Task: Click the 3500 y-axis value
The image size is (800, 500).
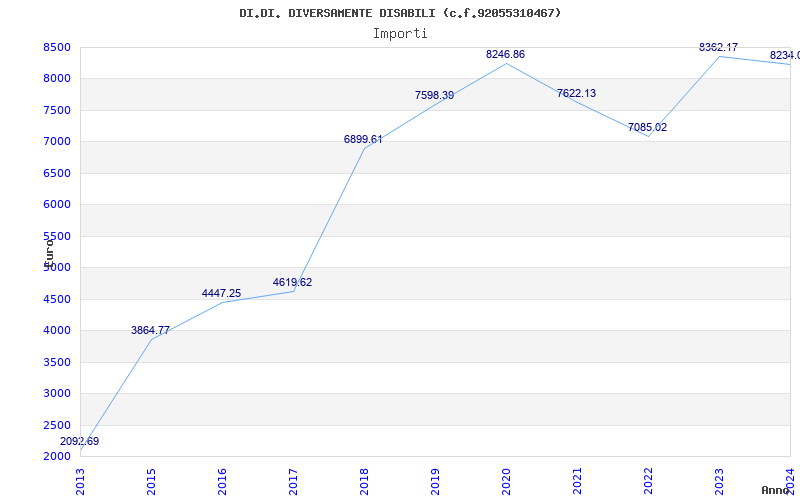Action: 57,362
